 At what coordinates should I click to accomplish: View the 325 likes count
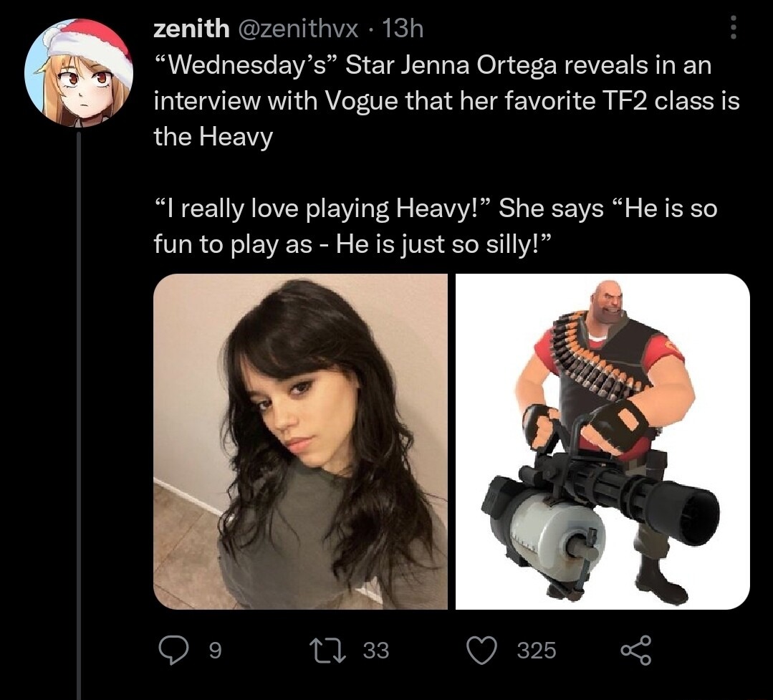pos(536,650)
